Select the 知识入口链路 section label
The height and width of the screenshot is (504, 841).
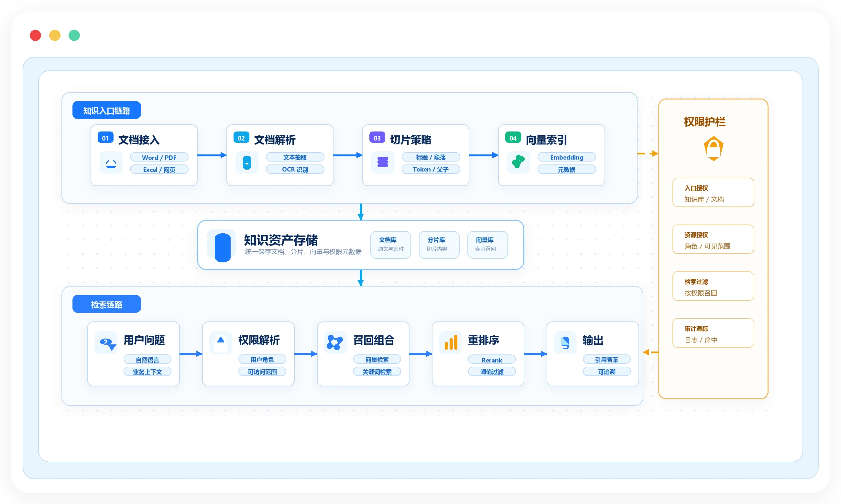[x=107, y=110]
